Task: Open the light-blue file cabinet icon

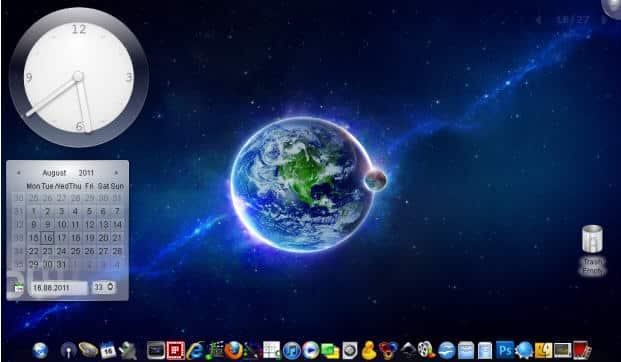Action: (466, 351)
